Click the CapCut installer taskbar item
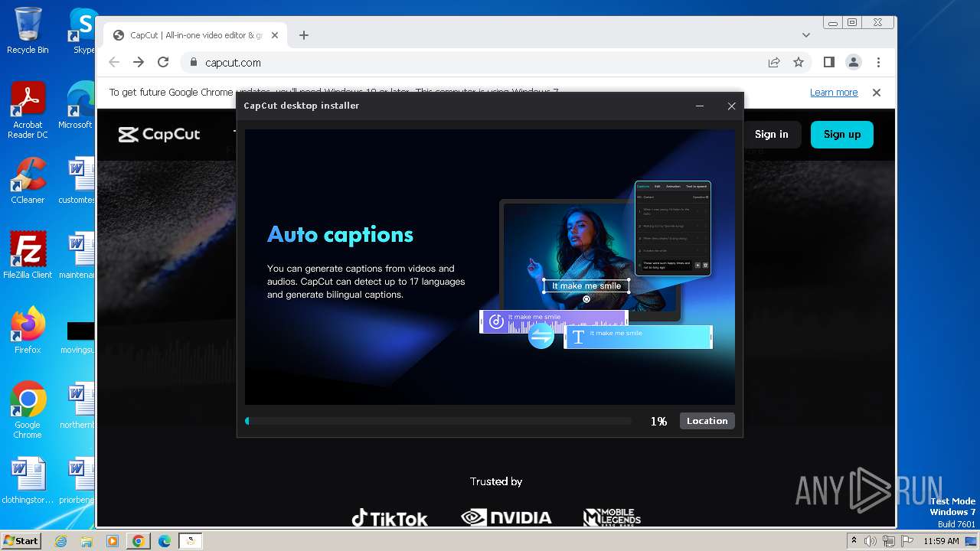Image resolution: width=980 pixels, height=551 pixels. pyautogui.click(x=191, y=541)
